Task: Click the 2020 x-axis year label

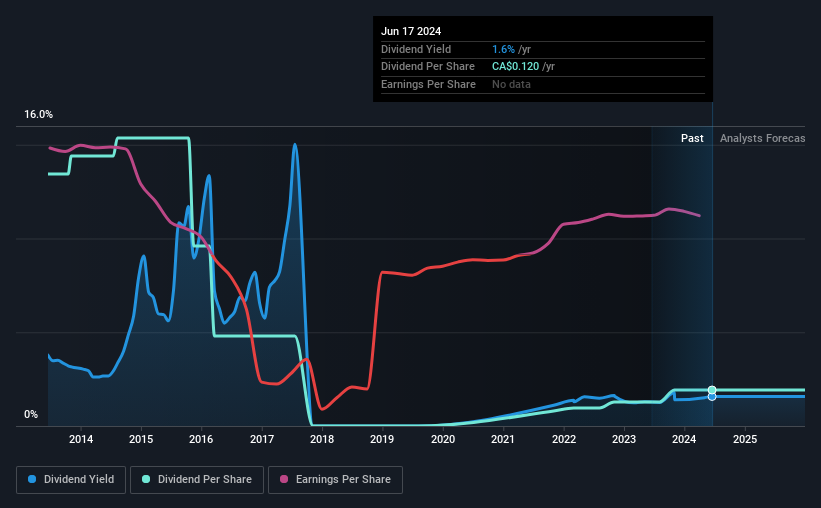Action: tap(443, 439)
